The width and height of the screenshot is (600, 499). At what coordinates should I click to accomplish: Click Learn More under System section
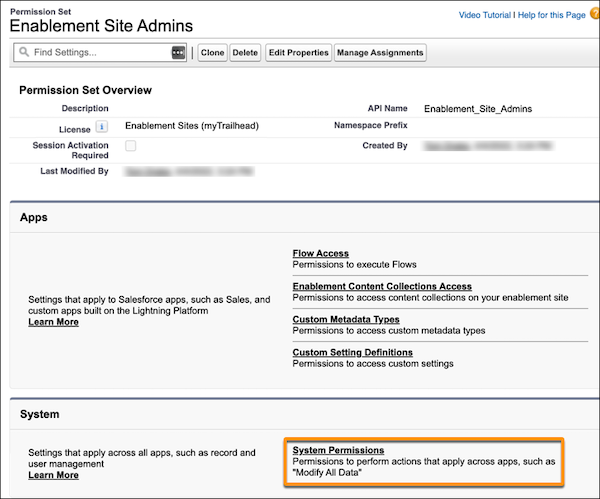[x=54, y=475]
